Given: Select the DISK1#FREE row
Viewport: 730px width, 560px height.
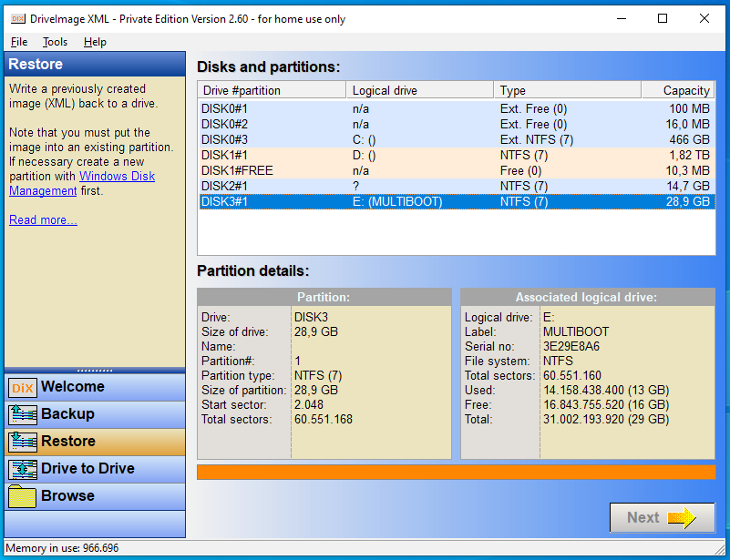Looking at the screenshot, I should tap(458, 170).
